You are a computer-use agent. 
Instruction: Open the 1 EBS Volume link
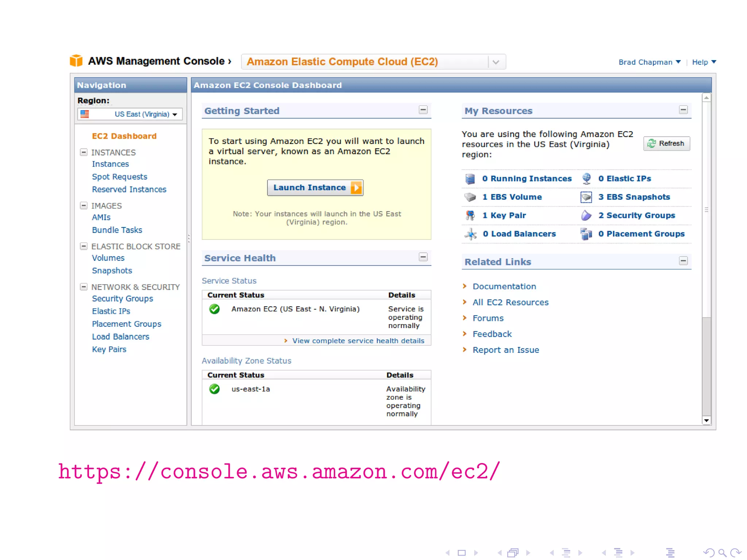click(x=512, y=197)
